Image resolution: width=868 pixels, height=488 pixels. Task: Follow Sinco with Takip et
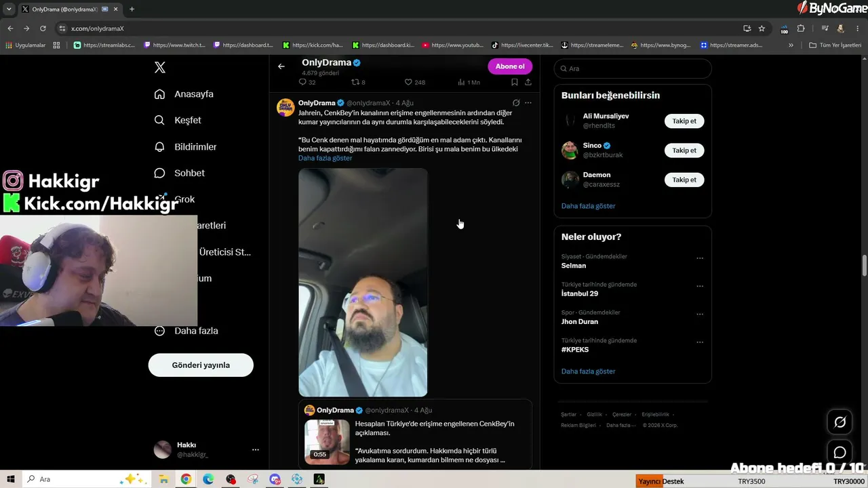pos(684,150)
